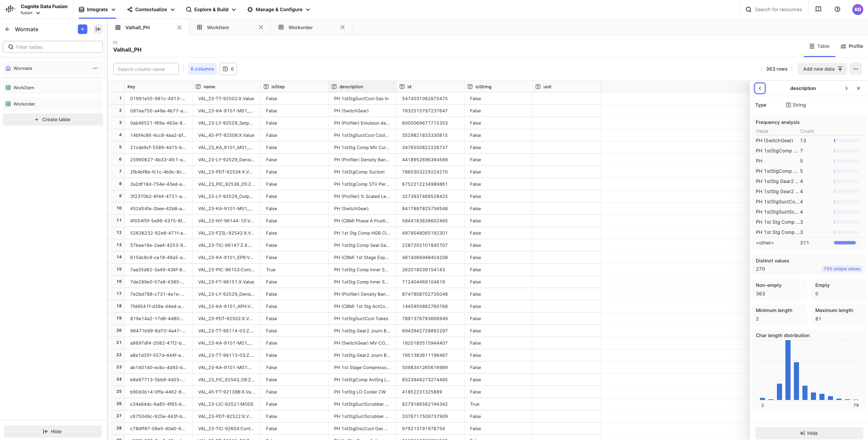Click the id column type icon
Screen dimensions: 868x440
coord(402,87)
